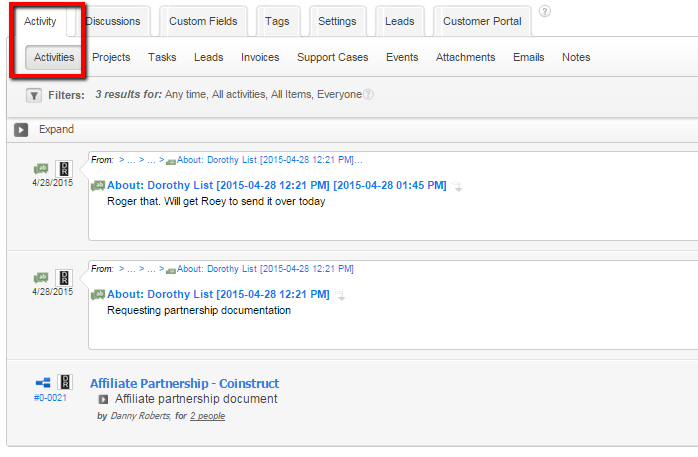Select the Support Cases sub-tab
This screenshot has height=457, width=698.
pyautogui.click(x=332, y=58)
